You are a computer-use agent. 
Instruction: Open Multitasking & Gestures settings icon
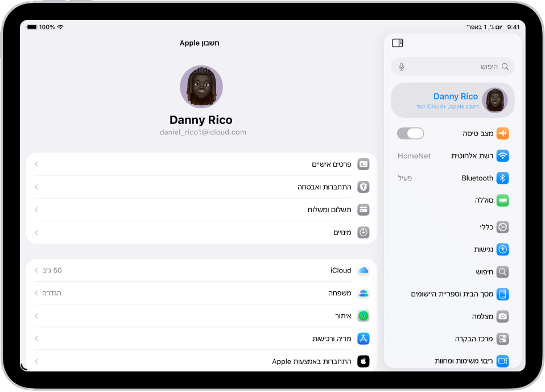click(x=502, y=361)
